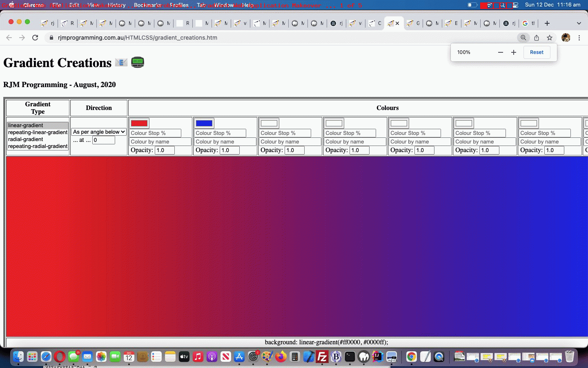Increase zoom with the plus button

click(x=514, y=52)
